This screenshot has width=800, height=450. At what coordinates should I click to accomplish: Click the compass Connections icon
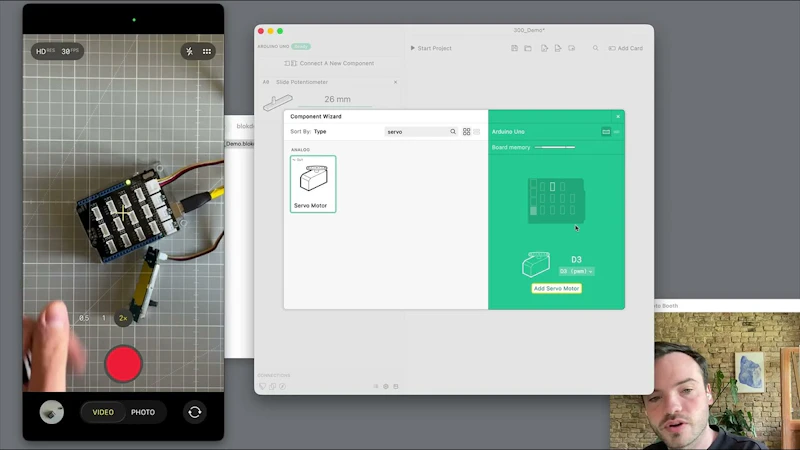point(282,386)
